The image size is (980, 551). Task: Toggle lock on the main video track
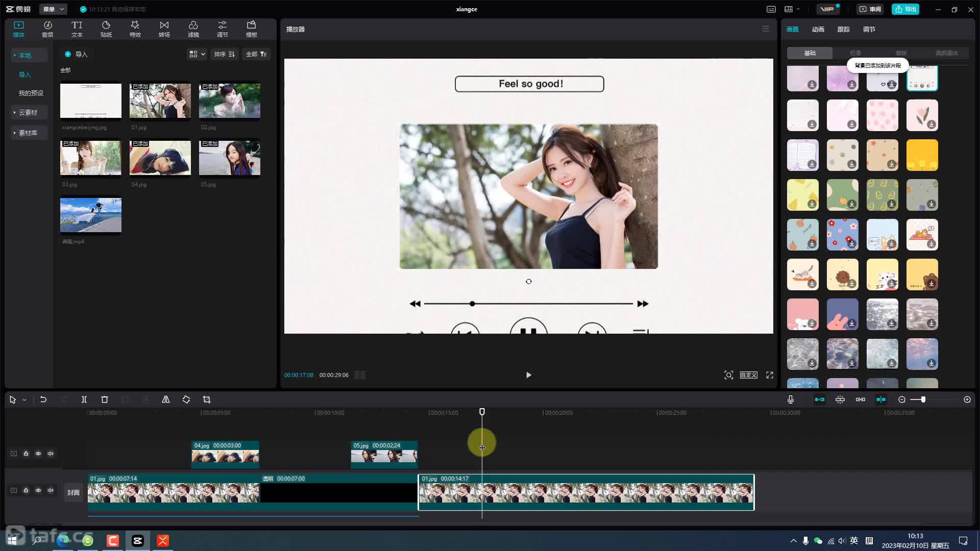pos(26,490)
